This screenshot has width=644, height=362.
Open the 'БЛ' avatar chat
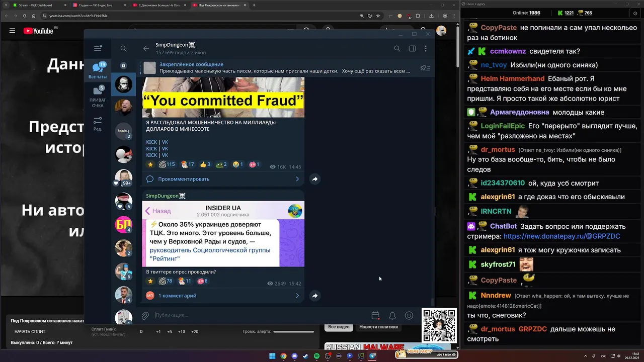tap(123, 224)
